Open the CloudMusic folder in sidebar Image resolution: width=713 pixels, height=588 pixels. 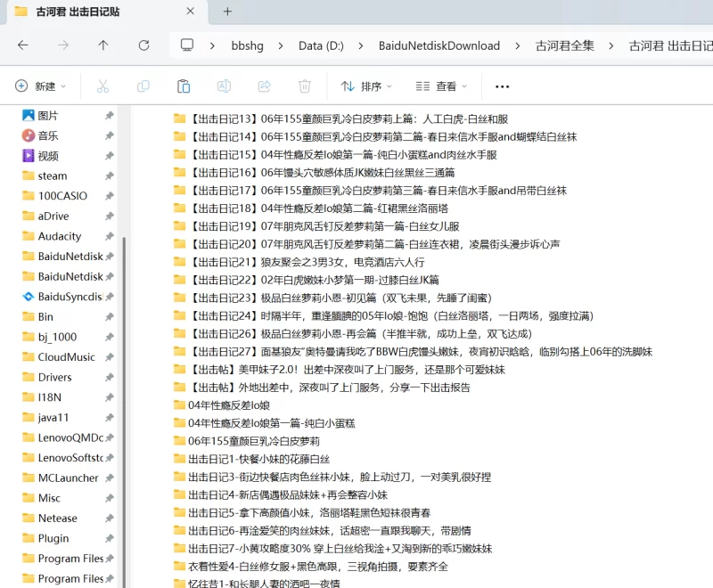click(x=66, y=357)
